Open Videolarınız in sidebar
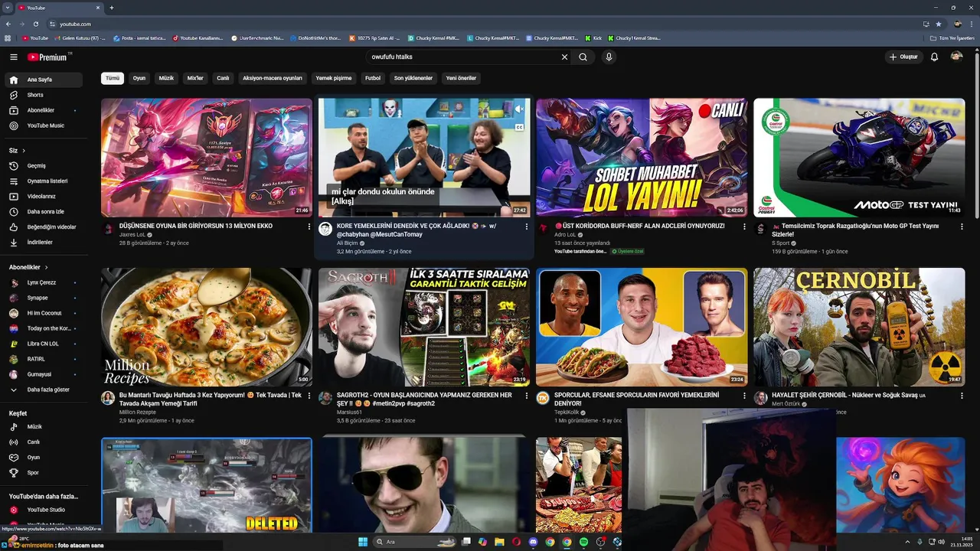 (44, 197)
